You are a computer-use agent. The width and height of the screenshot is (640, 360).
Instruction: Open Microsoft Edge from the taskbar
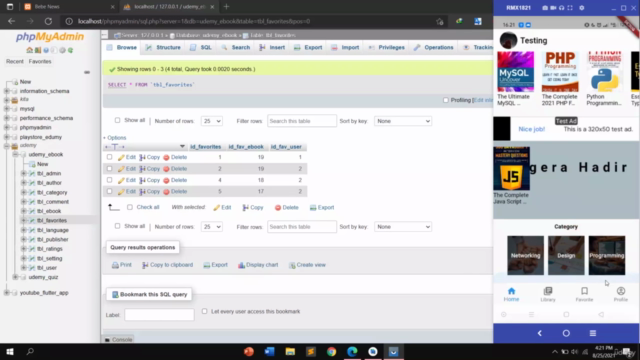coord(352,351)
